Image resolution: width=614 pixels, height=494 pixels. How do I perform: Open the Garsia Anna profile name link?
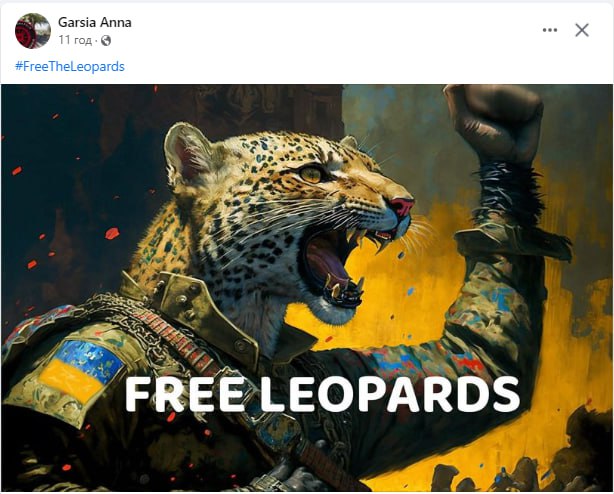[95, 22]
